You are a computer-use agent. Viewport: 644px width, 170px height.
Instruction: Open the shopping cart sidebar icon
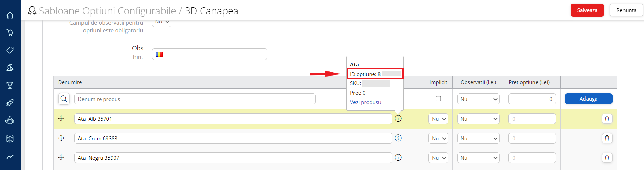(10, 32)
